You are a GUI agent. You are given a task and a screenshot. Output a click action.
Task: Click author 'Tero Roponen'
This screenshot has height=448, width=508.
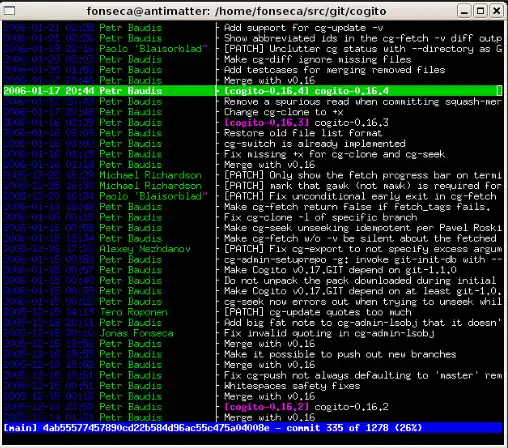(x=133, y=312)
